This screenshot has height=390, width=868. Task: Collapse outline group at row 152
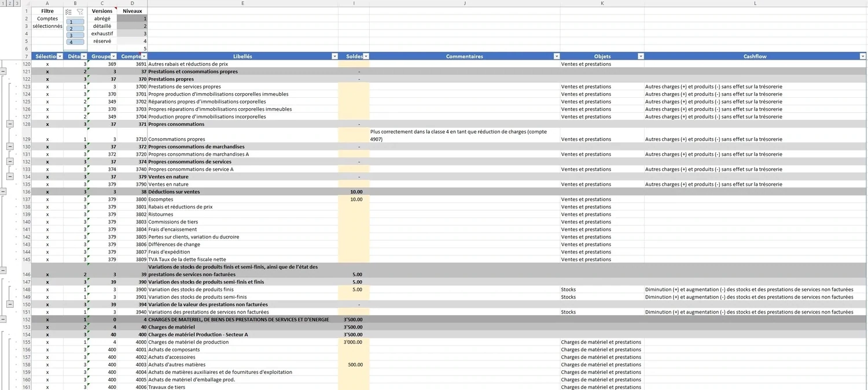pyautogui.click(x=3, y=319)
